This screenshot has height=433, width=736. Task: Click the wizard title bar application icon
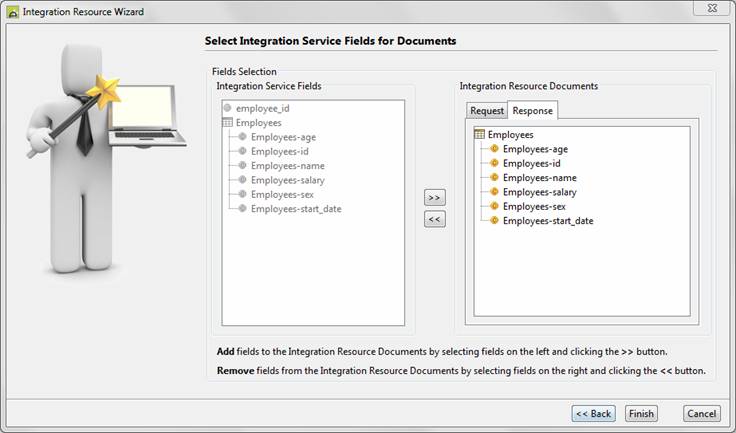point(12,12)
